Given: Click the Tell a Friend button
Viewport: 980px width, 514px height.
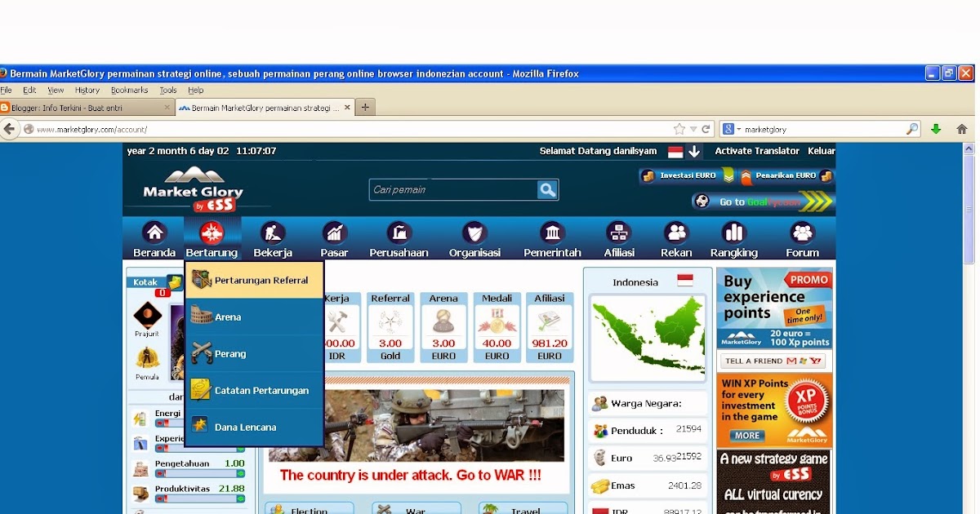Looking at the screenshot, I should click(x=773, y=361).
